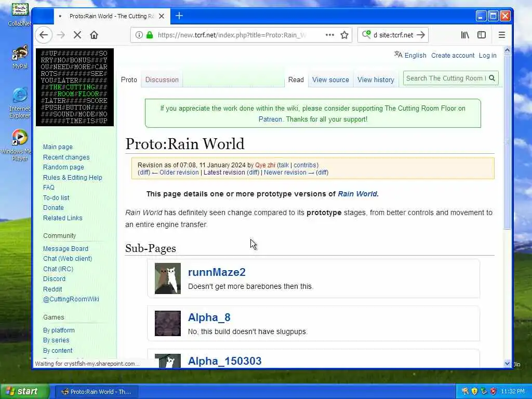Click the browser Back arrow button

44,35
